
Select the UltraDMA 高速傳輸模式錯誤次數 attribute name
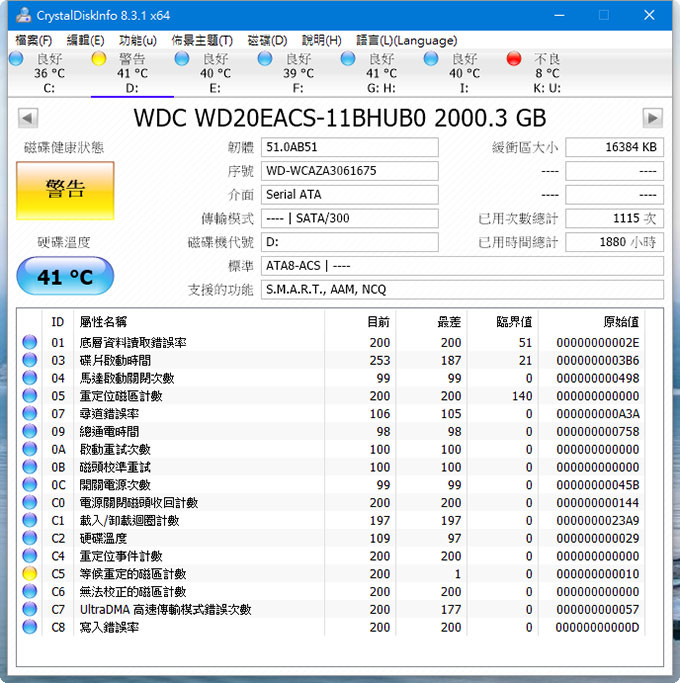(x=166, y=610)
